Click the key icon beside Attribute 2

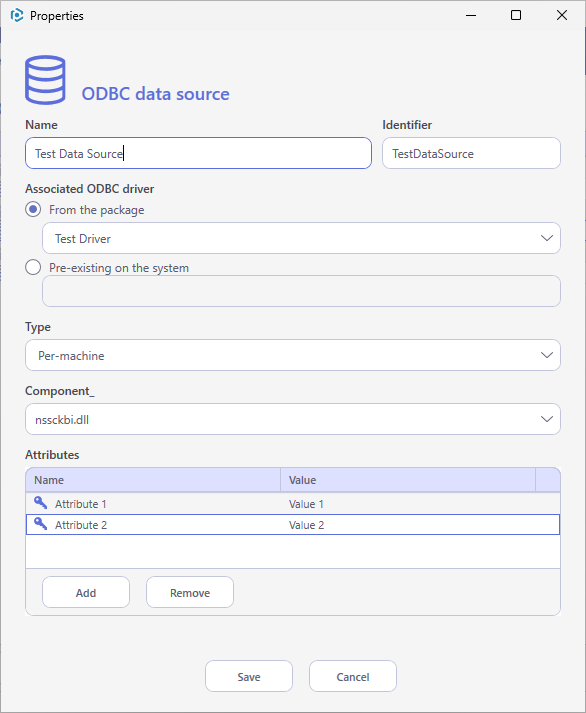coord(40,524)
